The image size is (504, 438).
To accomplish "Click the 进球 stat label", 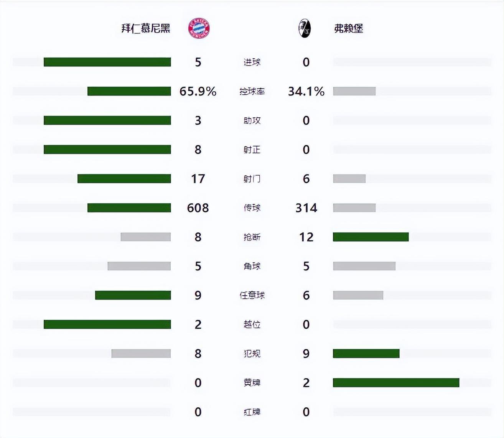I will point(252,62).
